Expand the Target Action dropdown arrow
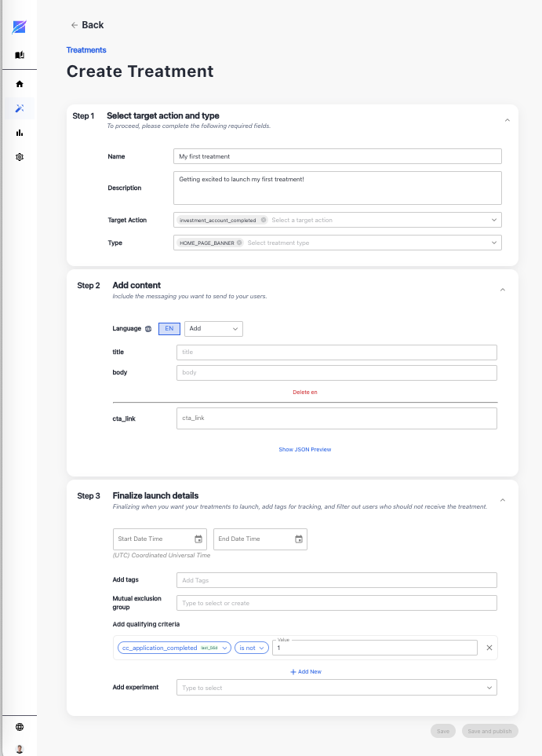Image resolution: width=542 pixels, height=756 pixels. pyautogui.click(x=494, y=220)
